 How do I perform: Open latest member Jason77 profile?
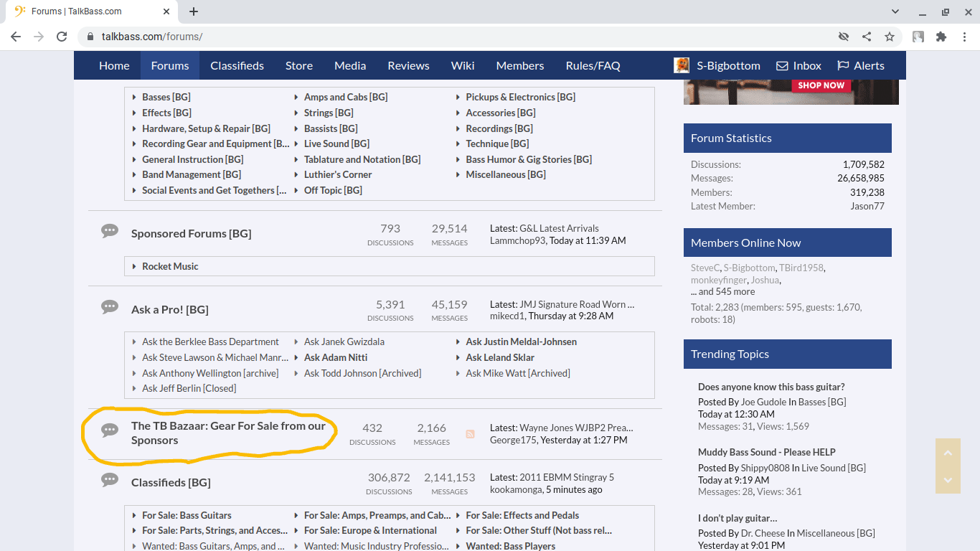[867, 206]
